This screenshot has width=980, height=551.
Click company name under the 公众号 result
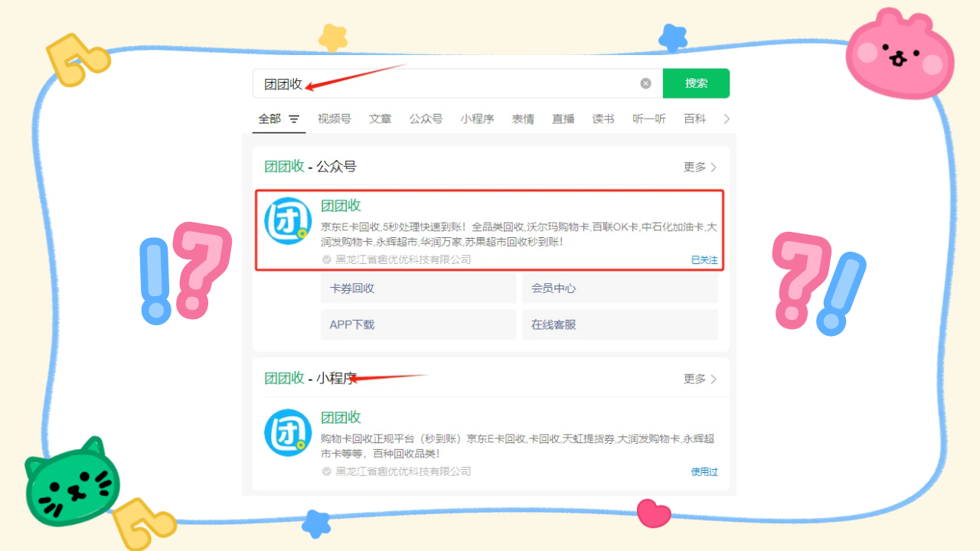point(403,260)
